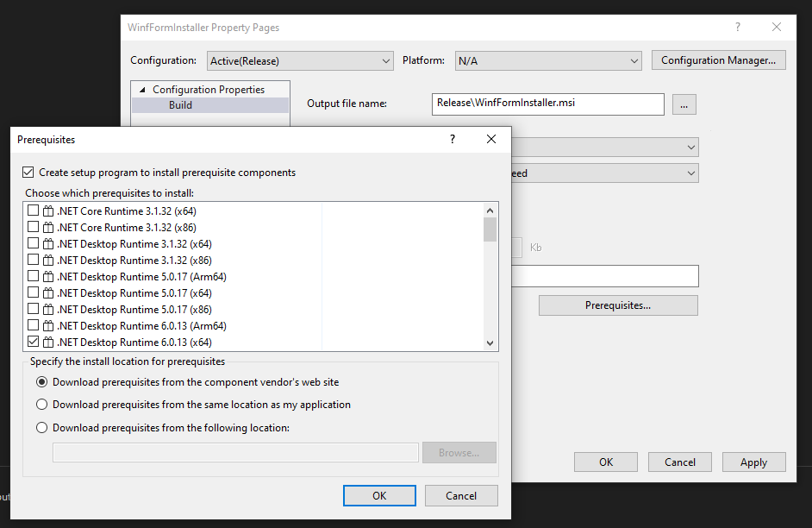Screen dimensions: 812x528
Task: Click package icon beside .NET Core Runtime 3.1.32 (x64)
Action: (48, 211)
